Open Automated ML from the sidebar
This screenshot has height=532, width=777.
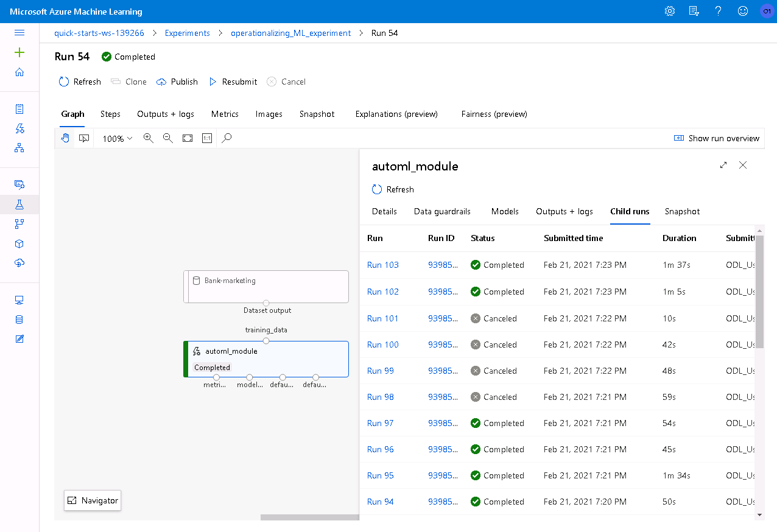pos(19,128)
